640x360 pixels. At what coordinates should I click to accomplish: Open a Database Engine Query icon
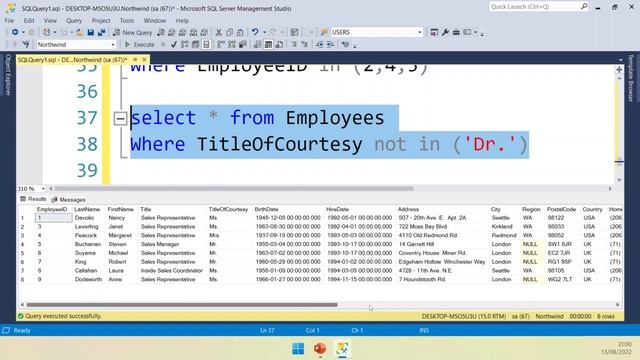(161, 32)
